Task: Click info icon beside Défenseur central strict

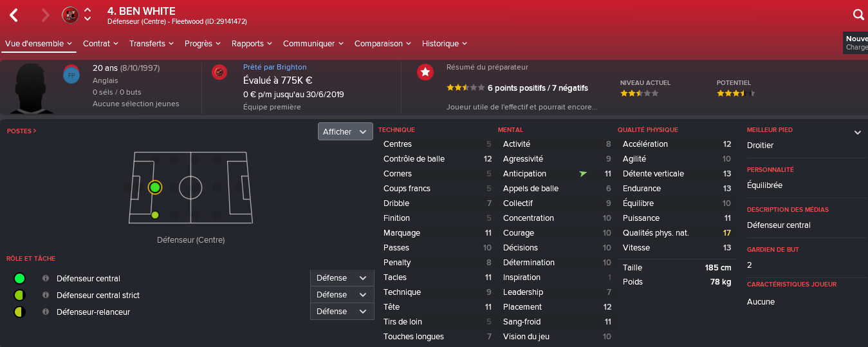Action: click(x=46, y=295)
